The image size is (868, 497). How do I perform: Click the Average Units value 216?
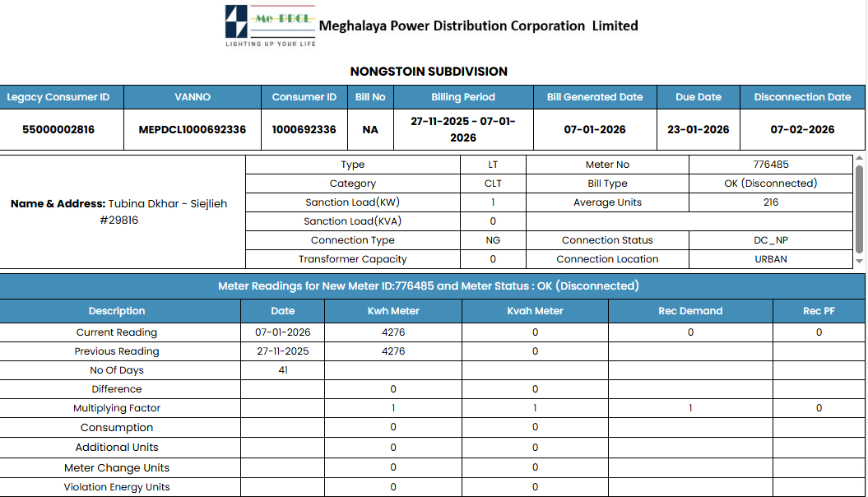(771, 202)
